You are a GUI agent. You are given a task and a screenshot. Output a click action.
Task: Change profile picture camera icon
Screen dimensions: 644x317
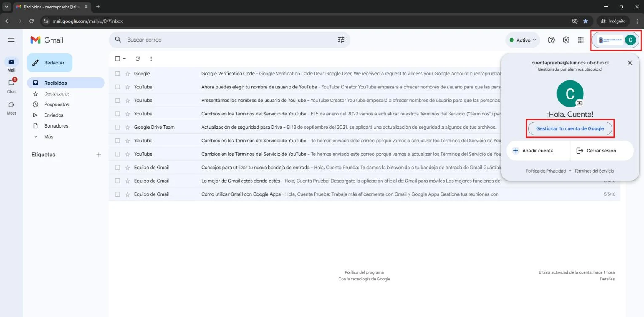[580, 103]
